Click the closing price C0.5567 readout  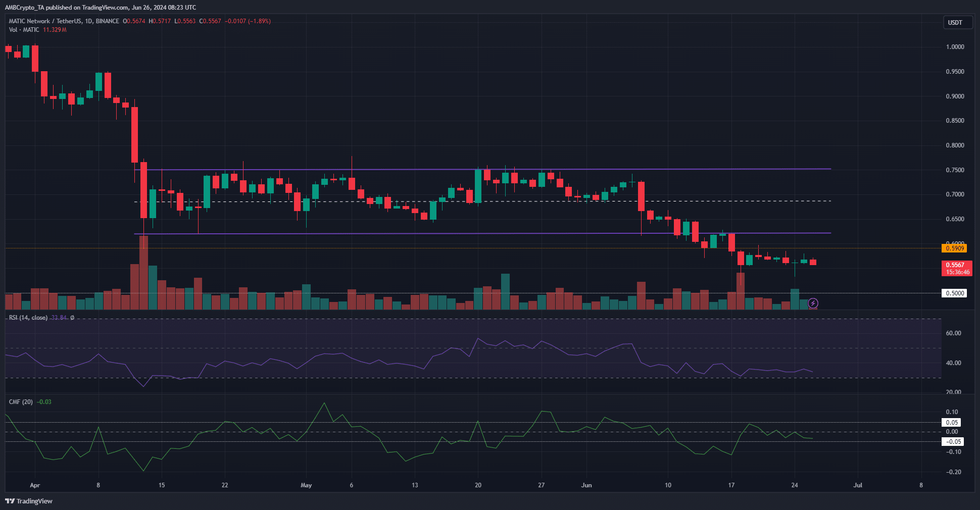210,21
